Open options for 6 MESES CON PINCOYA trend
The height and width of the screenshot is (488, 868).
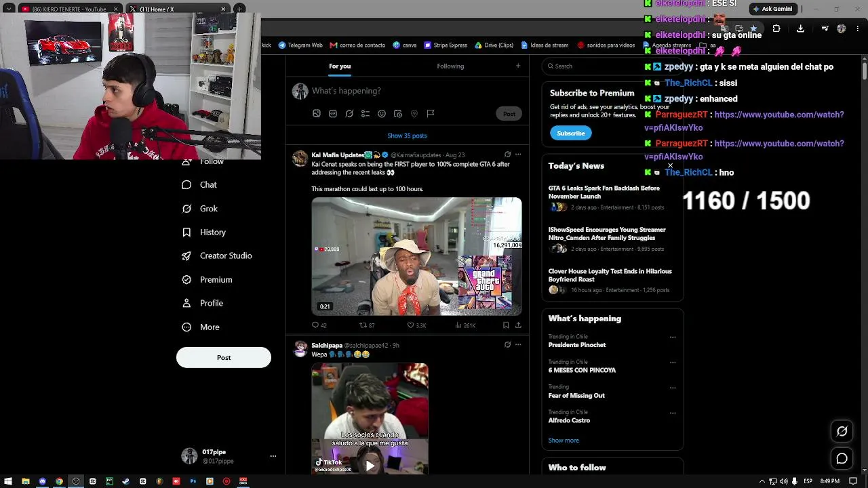point(673,363)
